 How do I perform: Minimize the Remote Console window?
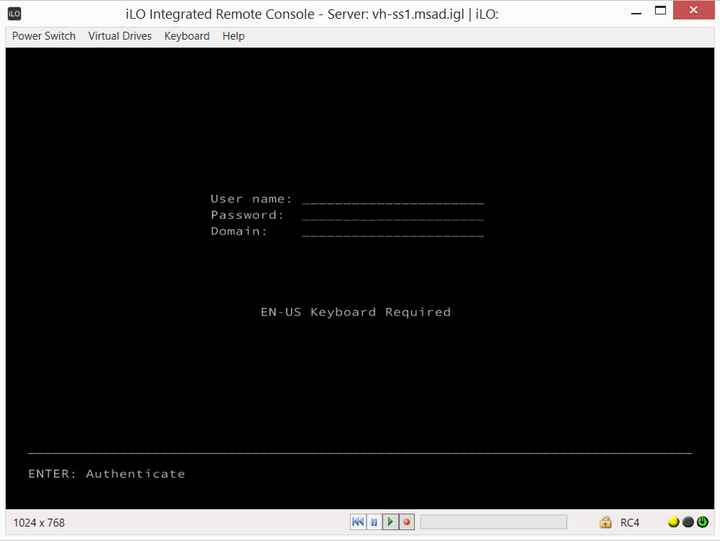636,13
